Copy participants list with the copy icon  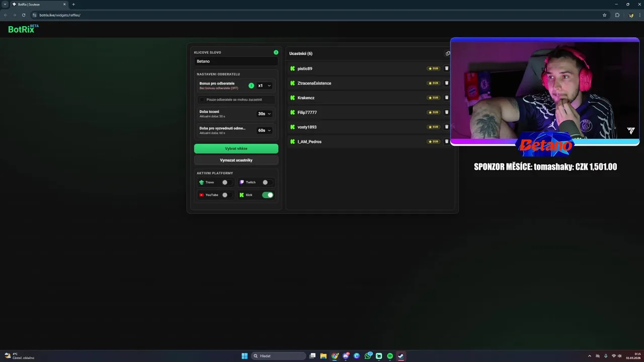tap(448, 53)
